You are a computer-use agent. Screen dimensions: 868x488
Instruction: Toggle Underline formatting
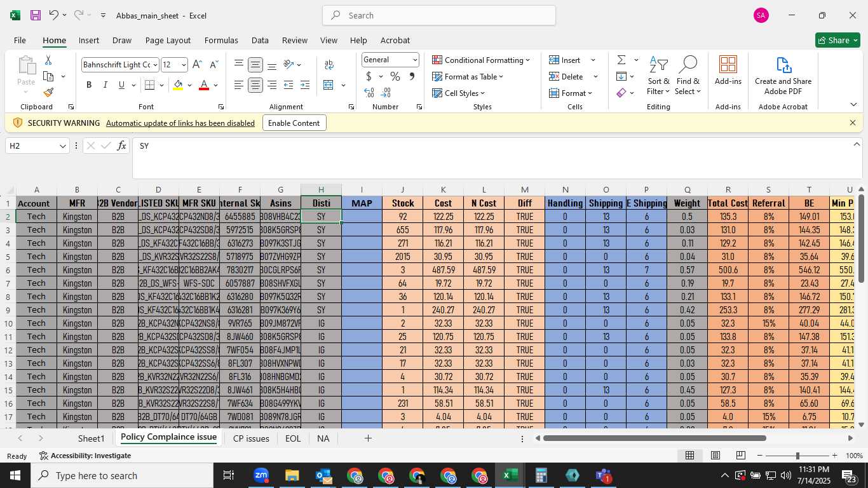pos(121,85)
